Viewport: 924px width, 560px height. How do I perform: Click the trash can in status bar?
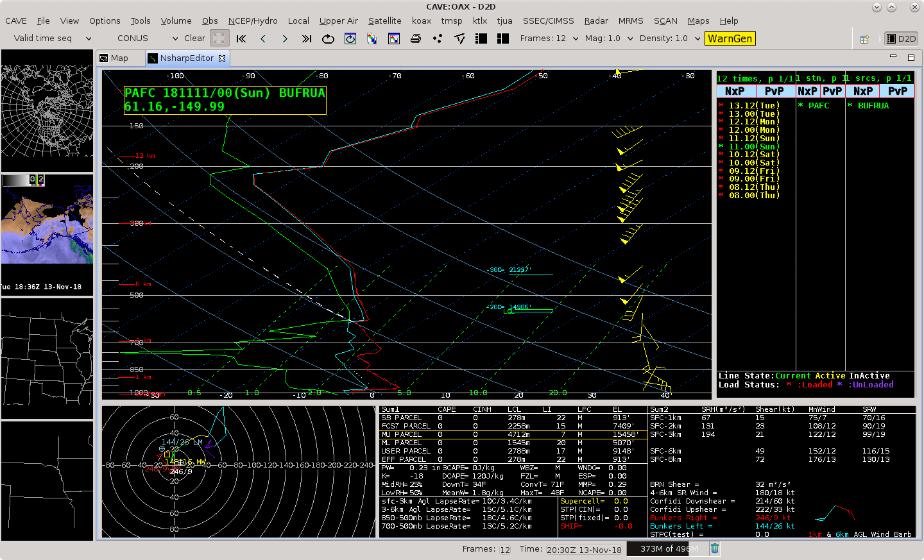pos(715,548)
